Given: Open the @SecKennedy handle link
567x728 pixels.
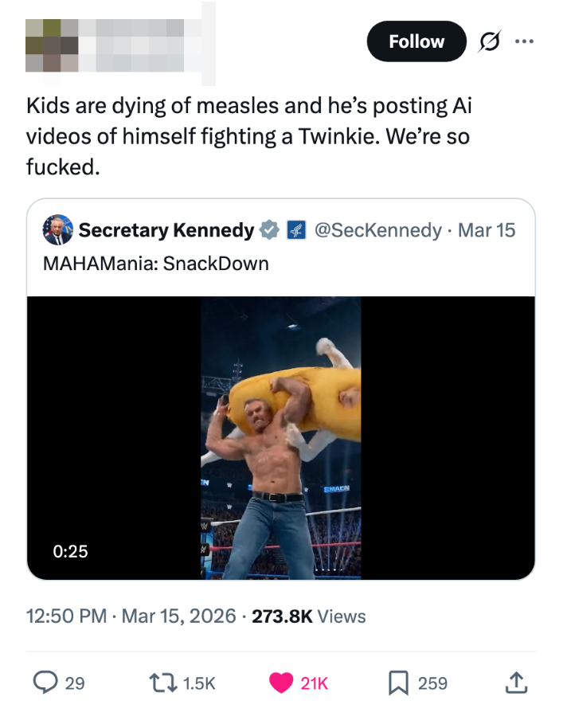Looking at the screenshot, I should (x=377, y=230).
